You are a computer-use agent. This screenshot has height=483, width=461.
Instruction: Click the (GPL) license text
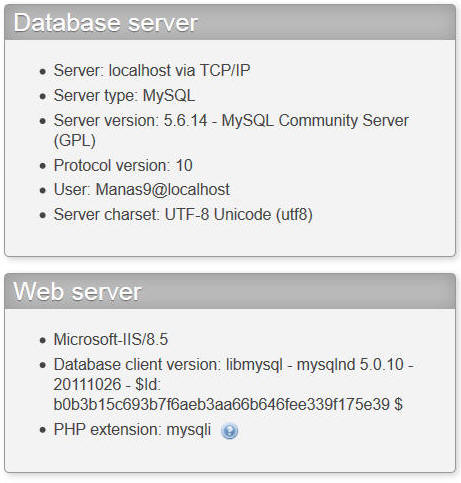[x=75, y=140]
